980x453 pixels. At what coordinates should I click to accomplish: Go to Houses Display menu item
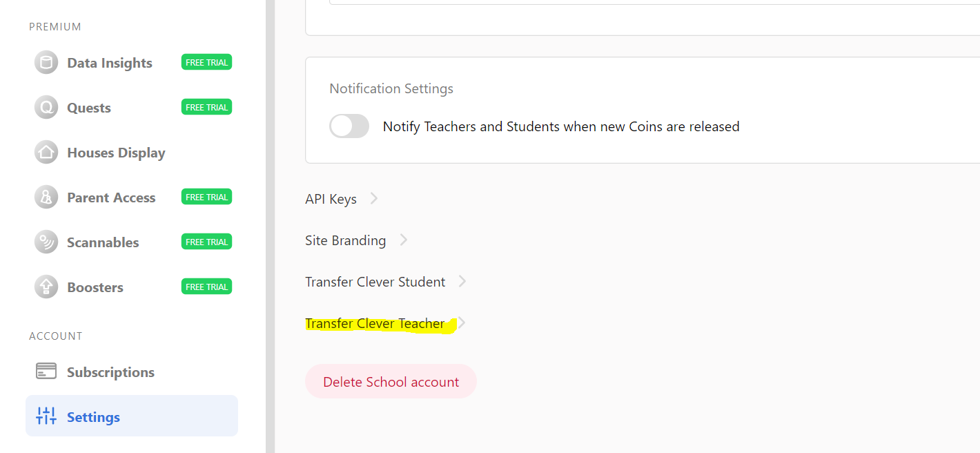[132, 153]
